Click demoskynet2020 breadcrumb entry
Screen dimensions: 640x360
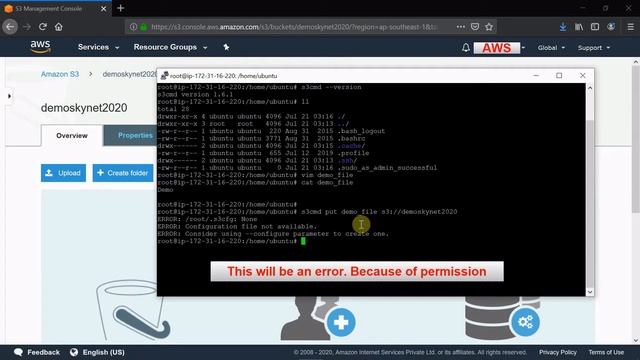tap(129, 74)
